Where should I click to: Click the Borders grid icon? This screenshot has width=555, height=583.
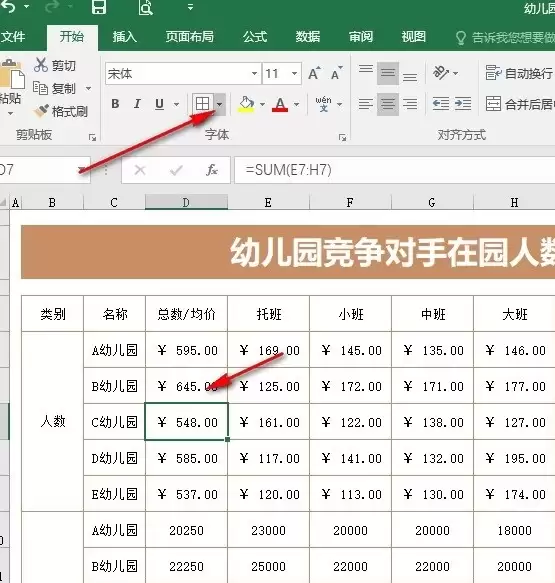pos(203,104)
